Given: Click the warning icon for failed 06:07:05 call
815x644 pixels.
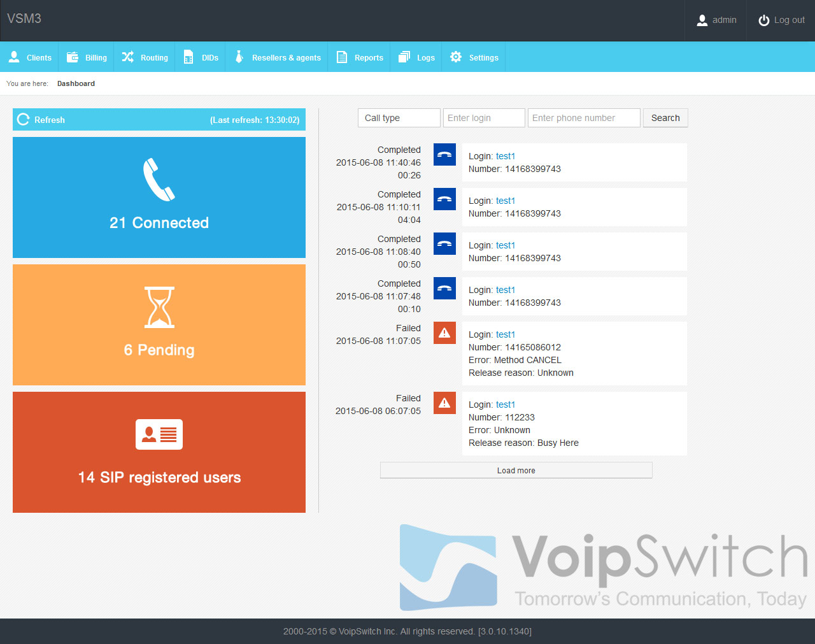Looking at the screenshot, I should pos(444,403).
